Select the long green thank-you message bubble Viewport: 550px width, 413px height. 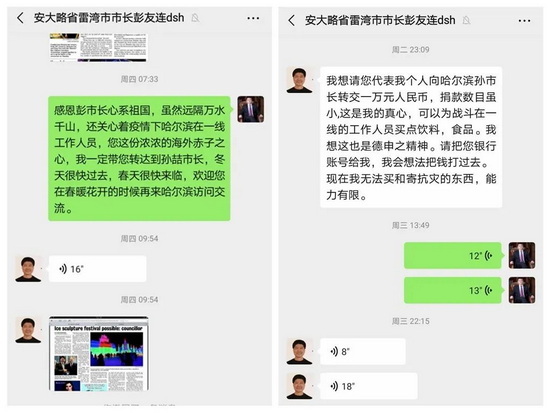tap(139, 159)
